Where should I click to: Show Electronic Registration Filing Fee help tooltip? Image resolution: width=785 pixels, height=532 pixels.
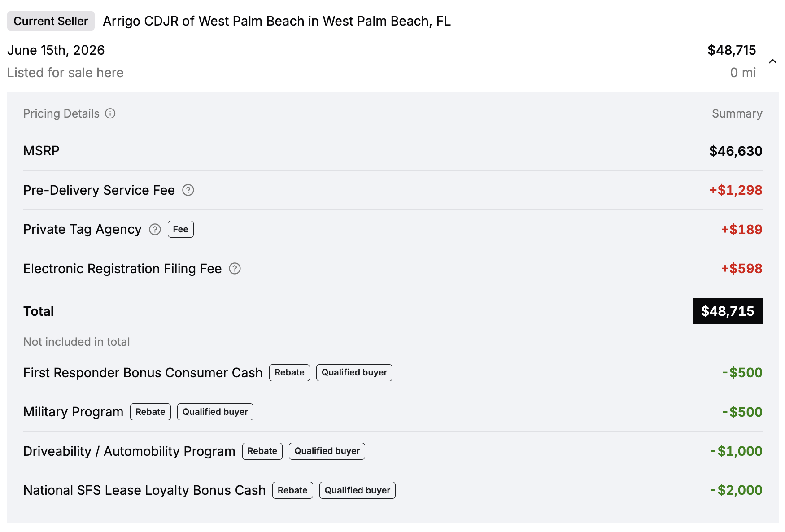click(x=235, y=269)
